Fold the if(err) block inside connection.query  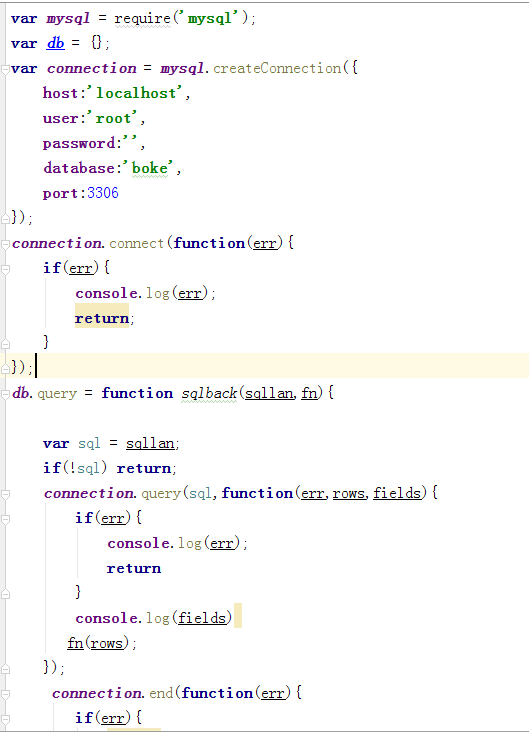[5, 519]
